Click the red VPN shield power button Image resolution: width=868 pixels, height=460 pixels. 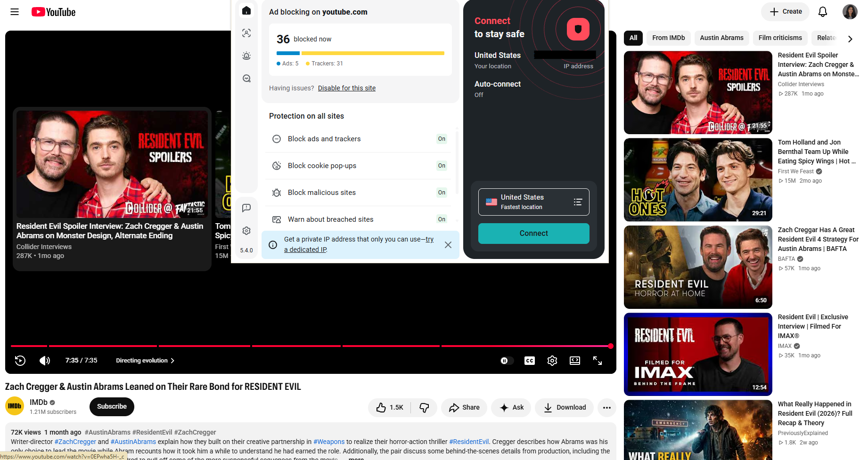578,29
